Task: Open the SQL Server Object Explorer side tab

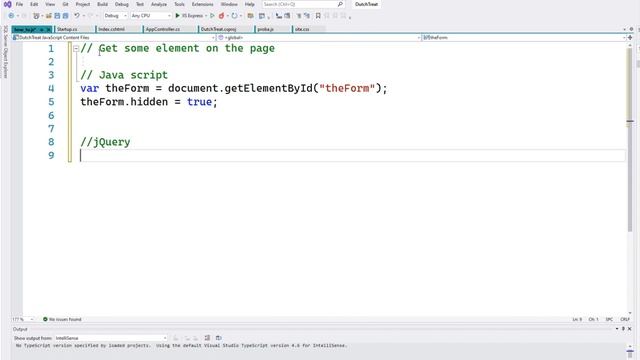Action: tap(5, 52)
